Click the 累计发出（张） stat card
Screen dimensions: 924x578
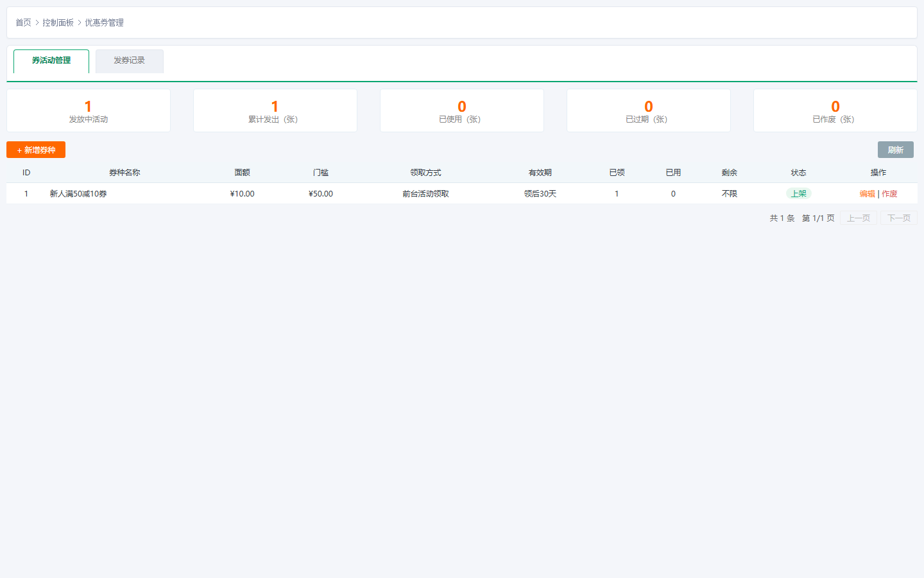pyautogui.click(x=275, y=110)
